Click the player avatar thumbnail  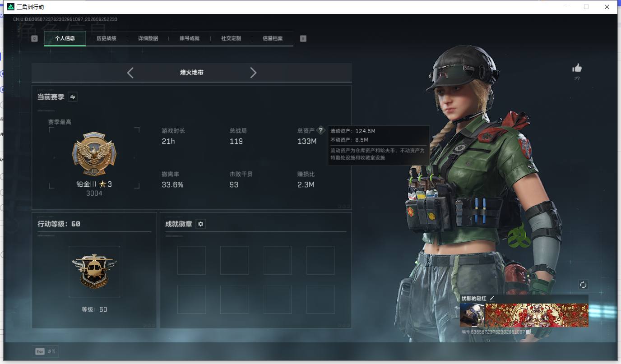tap(472, 315)
